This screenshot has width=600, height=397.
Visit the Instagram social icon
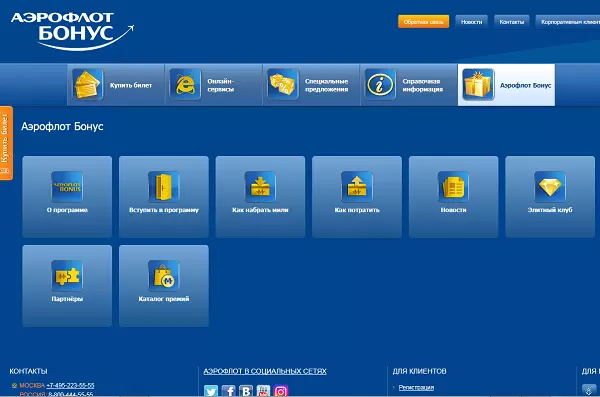click(x=281, y=391)
